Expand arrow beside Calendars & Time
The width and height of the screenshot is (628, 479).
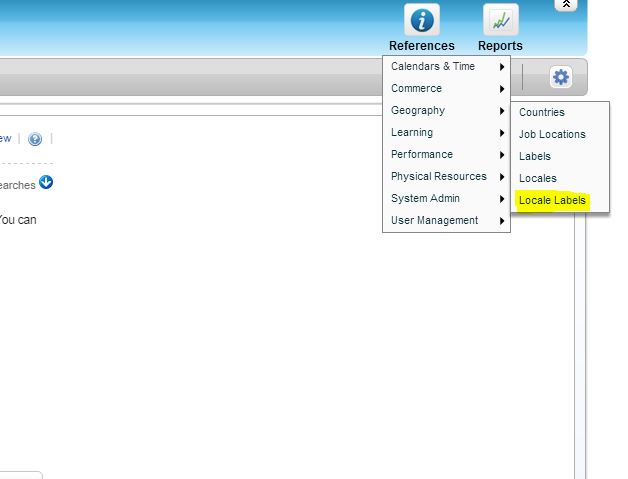(502, 67)
